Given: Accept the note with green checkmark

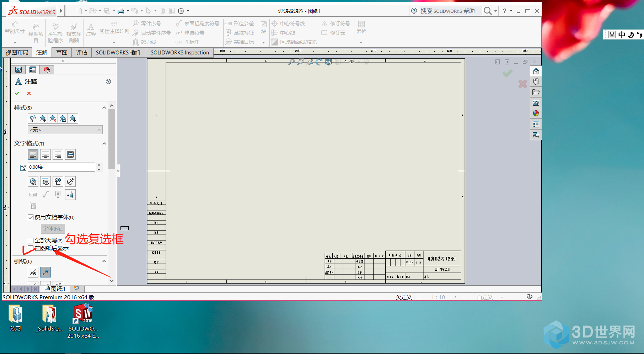Looking at the screenshot, I should point(17,93).
